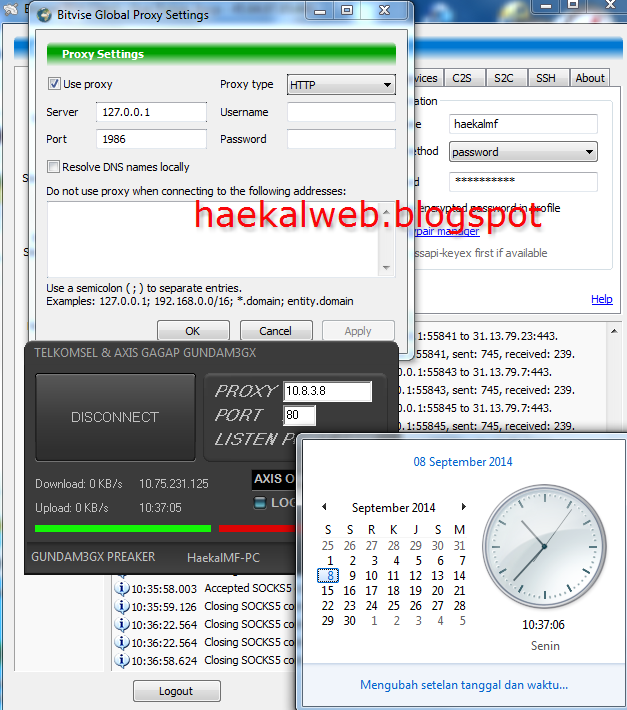Confirm proxy settings with OK
627x710 pixels.
pyautogui.click(x=193, y=331)
